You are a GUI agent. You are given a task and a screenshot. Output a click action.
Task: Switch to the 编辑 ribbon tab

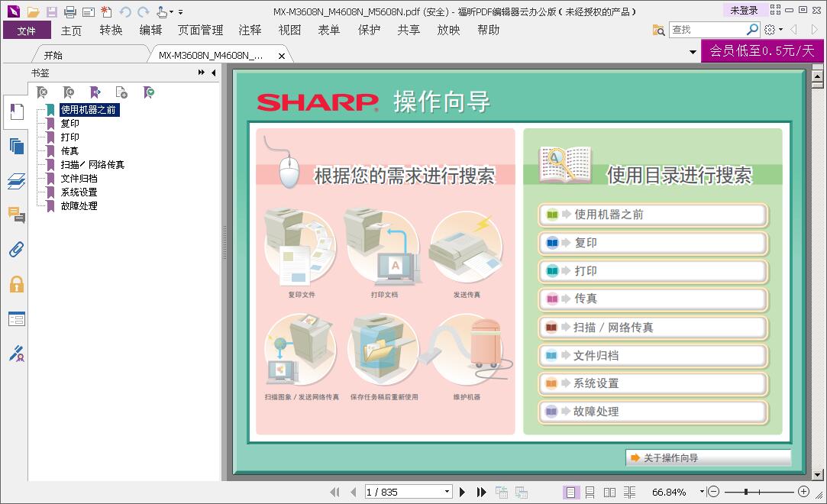coord(150,30)
